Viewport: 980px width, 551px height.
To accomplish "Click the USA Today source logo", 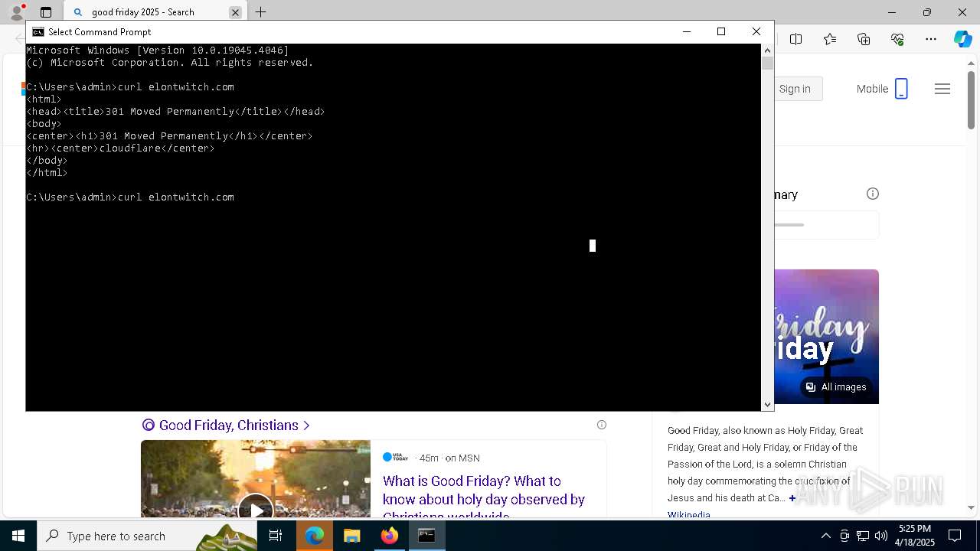I will click(396, 458).
